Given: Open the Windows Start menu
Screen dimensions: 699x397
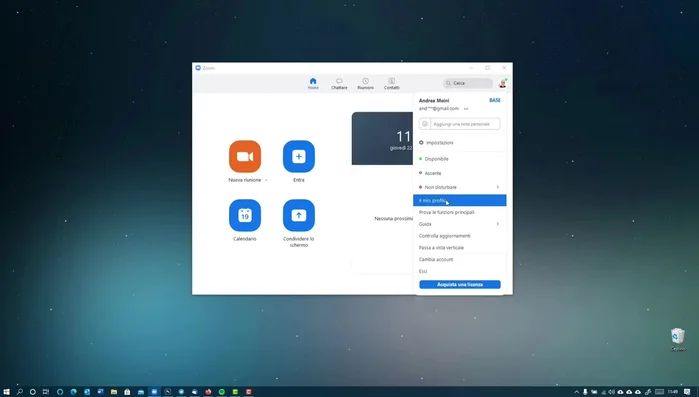Looking at the screenshot, I should pos(6,392).
